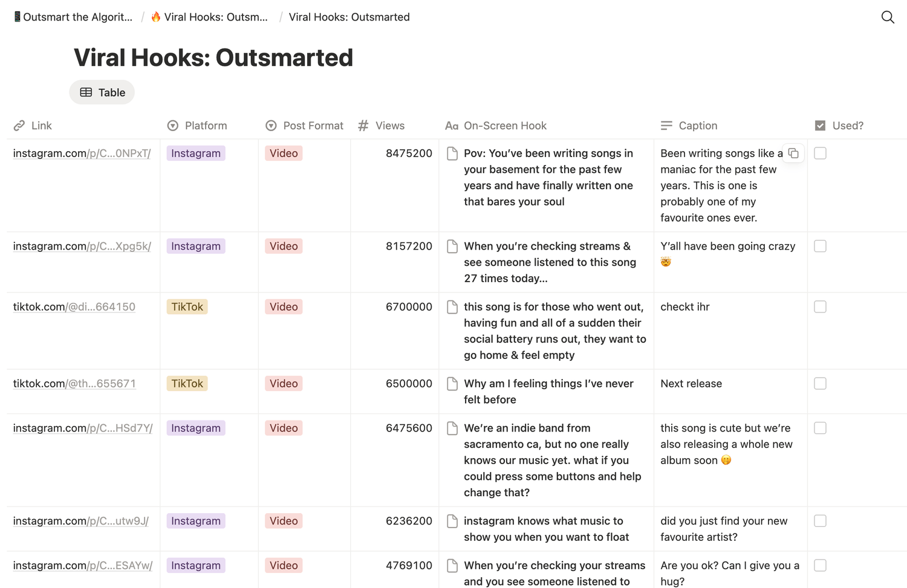
Task: Switch to the Table view tab
Action: pyautogui.click(x=102, y=92)
